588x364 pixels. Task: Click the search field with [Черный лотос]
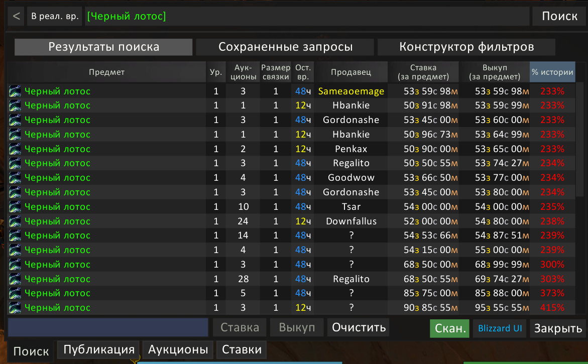[307, 16]
